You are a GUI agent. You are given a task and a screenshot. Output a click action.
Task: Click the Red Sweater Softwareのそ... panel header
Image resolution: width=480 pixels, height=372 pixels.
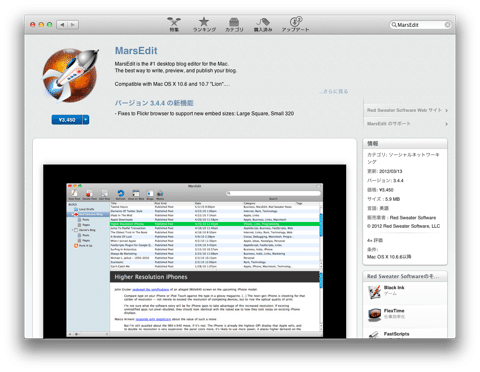(x=405, y=276)
